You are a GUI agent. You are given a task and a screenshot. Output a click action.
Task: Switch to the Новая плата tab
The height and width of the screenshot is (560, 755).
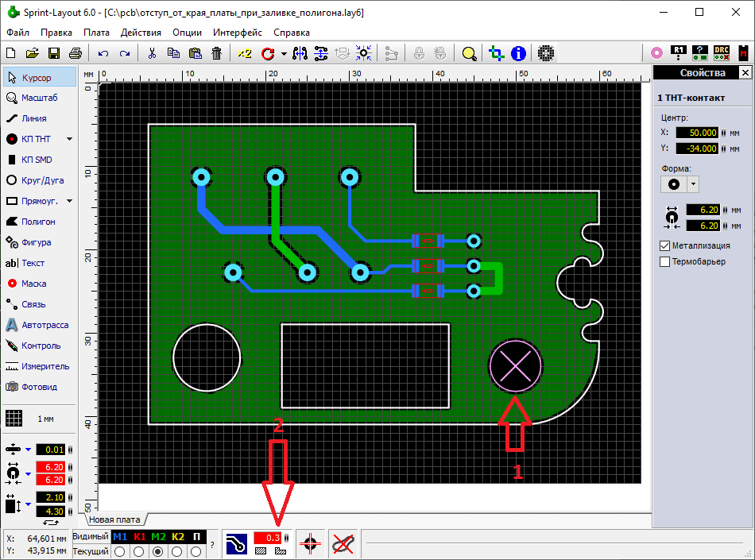tap(114, 519)
